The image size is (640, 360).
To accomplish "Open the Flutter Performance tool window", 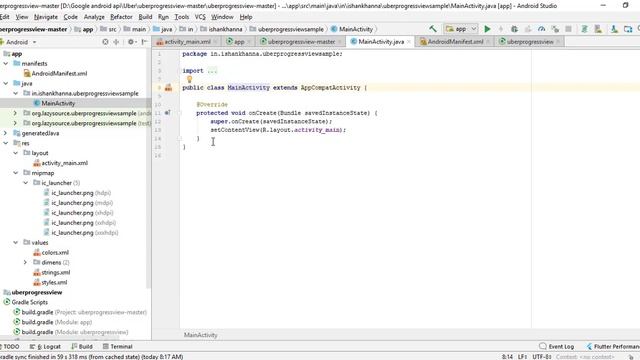I will [x=613, y=347].
